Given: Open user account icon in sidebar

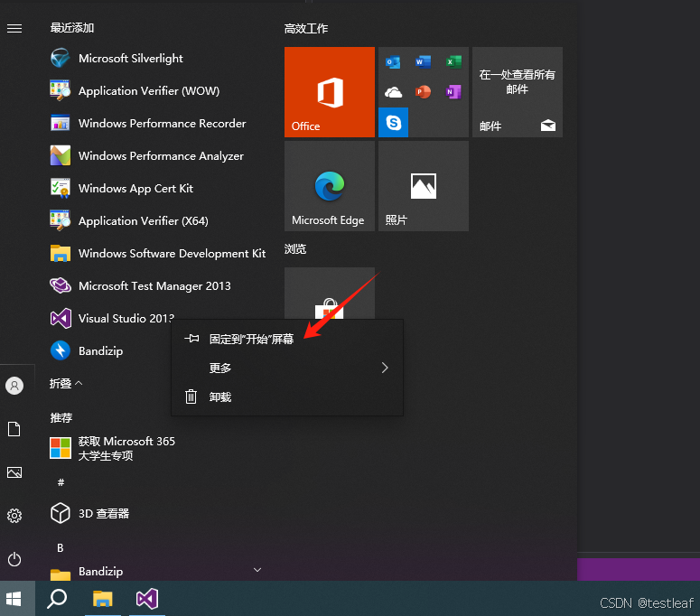Looking at the screenshot, I should point(14,385).
